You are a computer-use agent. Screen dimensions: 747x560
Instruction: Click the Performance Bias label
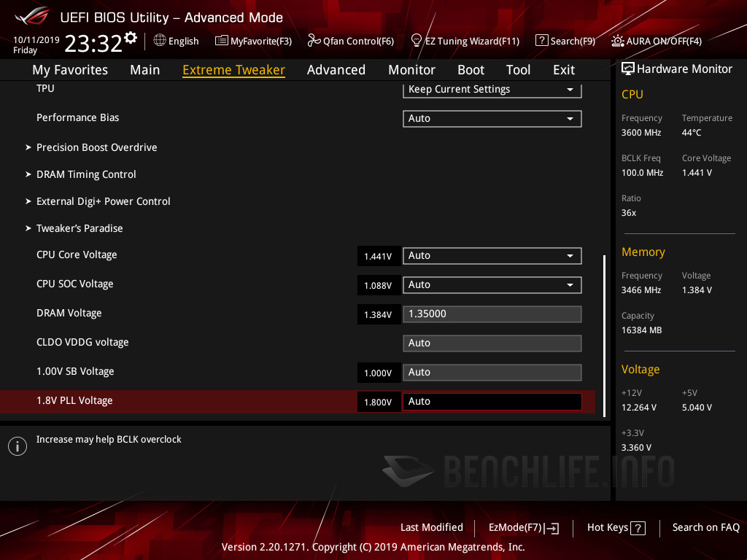[77, 117]
